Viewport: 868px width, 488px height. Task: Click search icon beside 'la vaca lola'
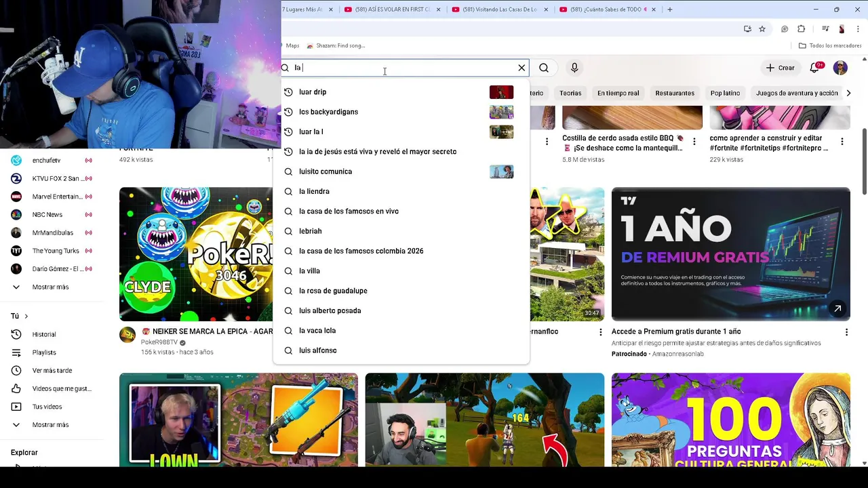288,331
